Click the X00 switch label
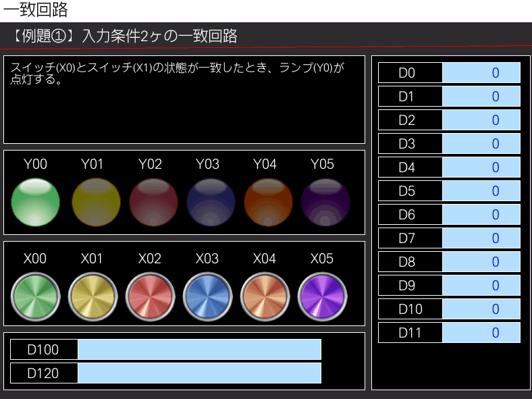 [x=35, y=259]
